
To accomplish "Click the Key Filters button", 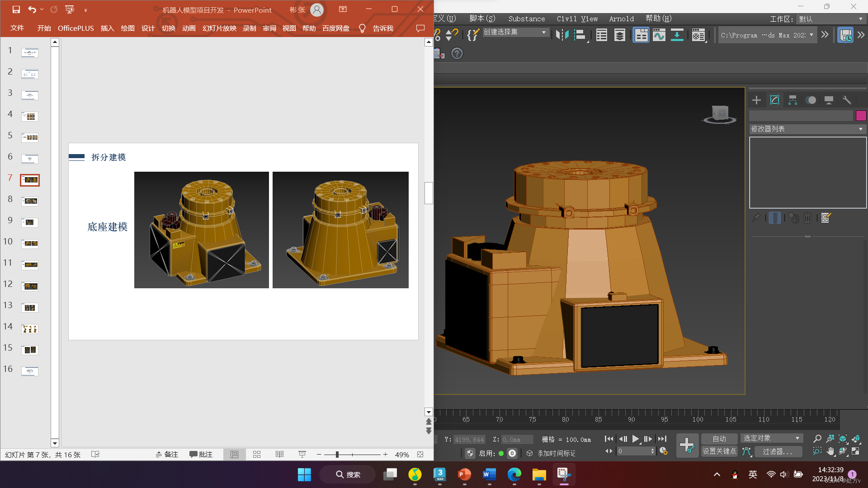I will tap(778, 451).
